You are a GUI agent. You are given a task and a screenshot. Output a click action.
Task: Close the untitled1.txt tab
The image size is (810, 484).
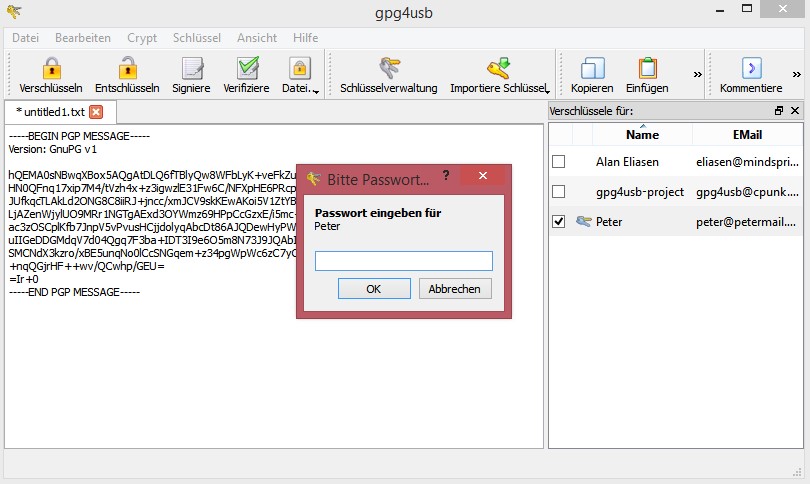[96, 111]
